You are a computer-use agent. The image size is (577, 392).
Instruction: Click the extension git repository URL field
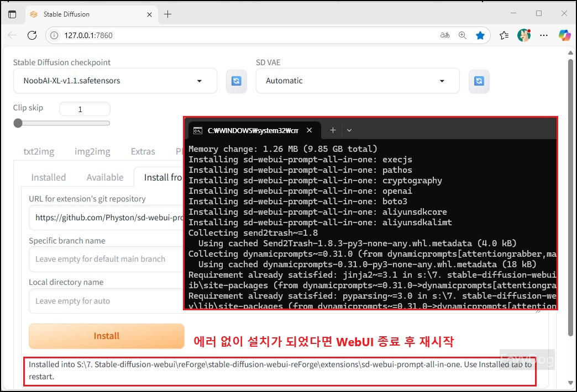(106, 218)
